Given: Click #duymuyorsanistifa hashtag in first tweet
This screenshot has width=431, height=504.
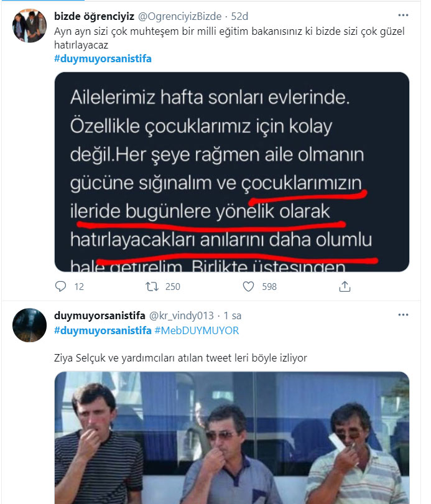Looking at the screenshot, I should click(x=103, y=58).
